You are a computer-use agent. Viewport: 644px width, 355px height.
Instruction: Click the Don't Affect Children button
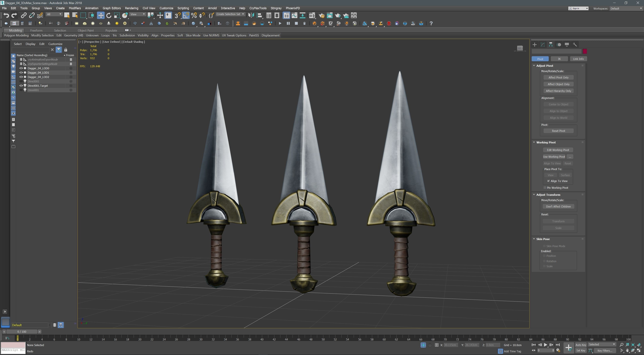pos(558,207)
